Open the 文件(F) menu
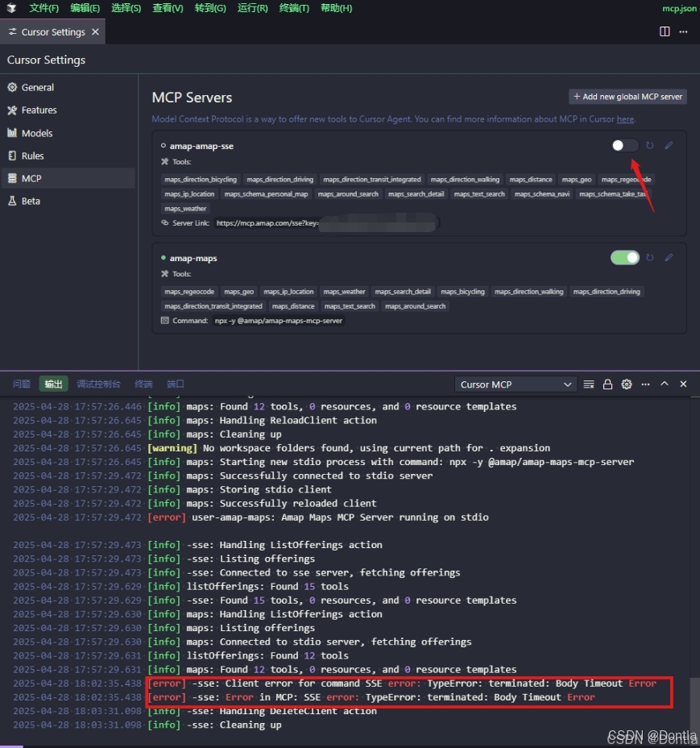Image resolution: width=700 pixels, height=748 pixels. (x=43, y=8)
